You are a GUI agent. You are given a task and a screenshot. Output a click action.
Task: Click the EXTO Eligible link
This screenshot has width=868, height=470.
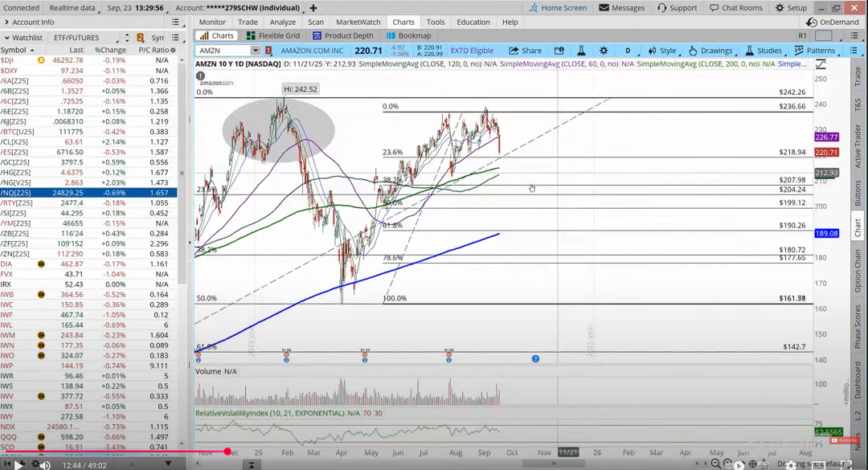(x=472, y=51)
